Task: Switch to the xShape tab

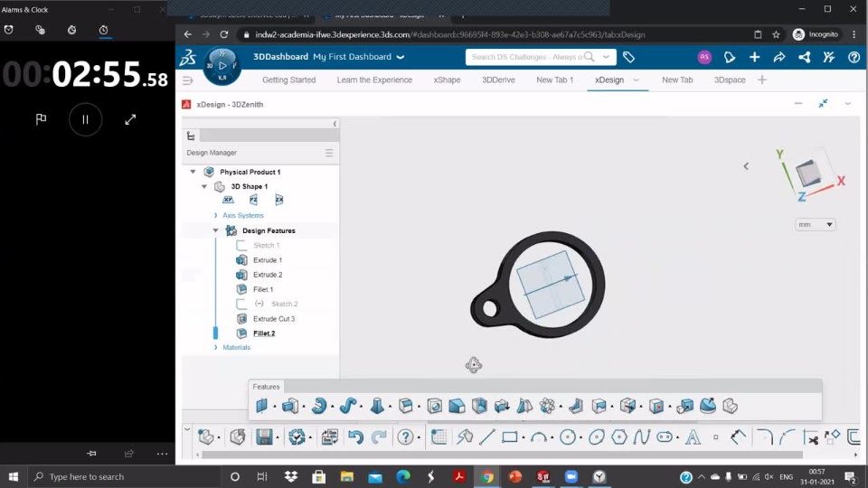Action: (447, 80)
